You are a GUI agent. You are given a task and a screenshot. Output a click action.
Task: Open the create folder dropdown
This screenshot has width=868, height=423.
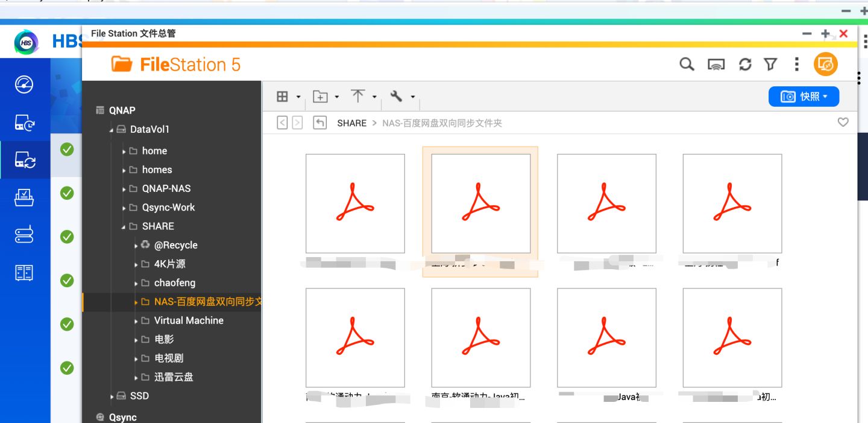tap(326, 97)
